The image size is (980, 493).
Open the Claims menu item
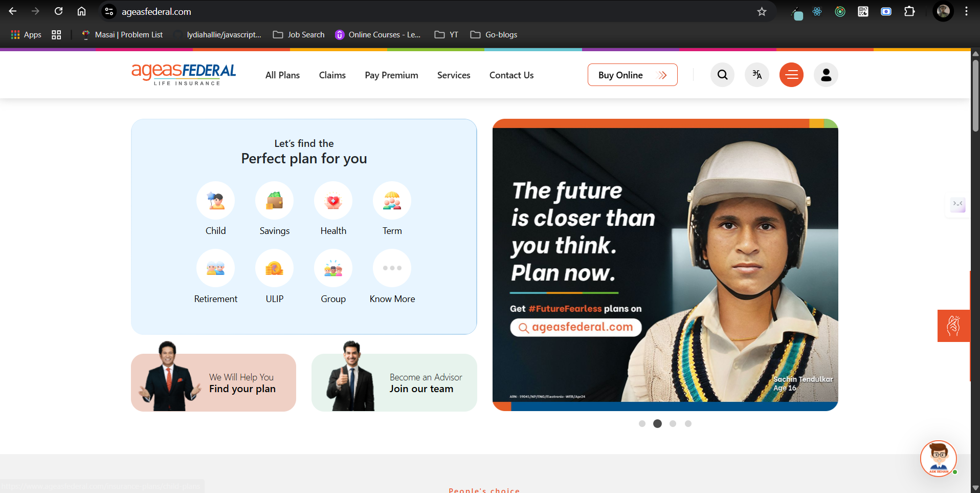(x=332, y=75)
